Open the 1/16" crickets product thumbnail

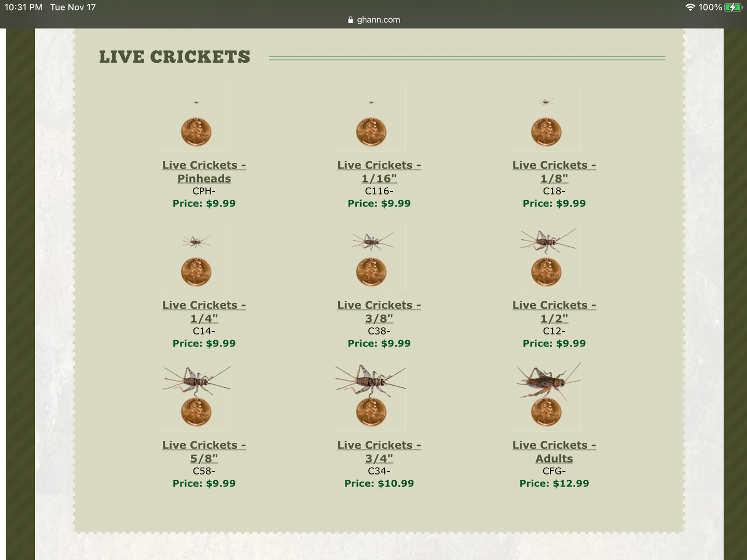click(371, 117)
